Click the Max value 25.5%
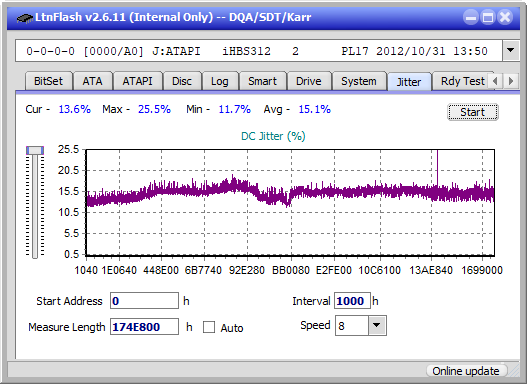The height and width of the screenshot is (384, 527). [x=154, y=109]
